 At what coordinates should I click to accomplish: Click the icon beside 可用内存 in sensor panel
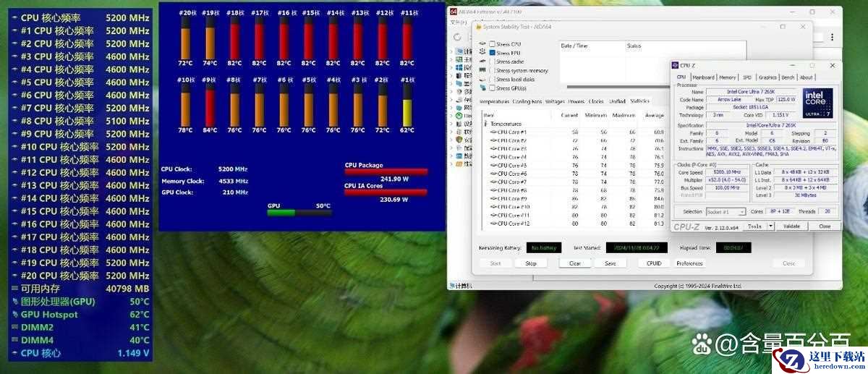tap(14, 289)
